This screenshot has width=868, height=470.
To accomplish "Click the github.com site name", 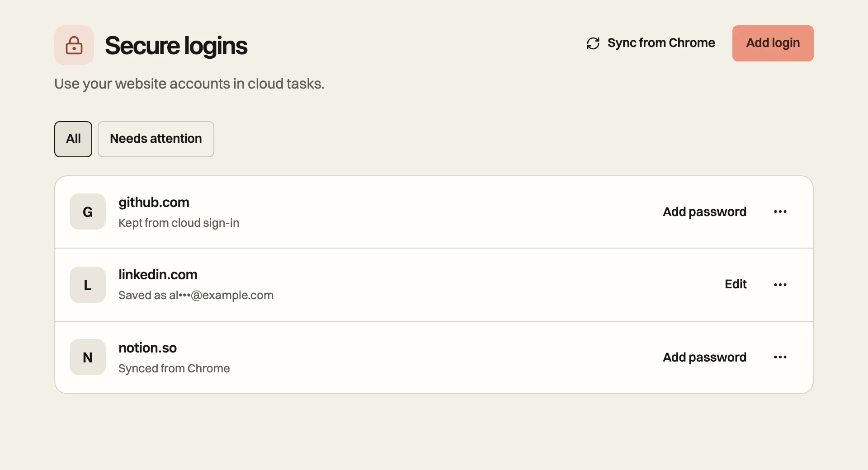I will point(154,202).
